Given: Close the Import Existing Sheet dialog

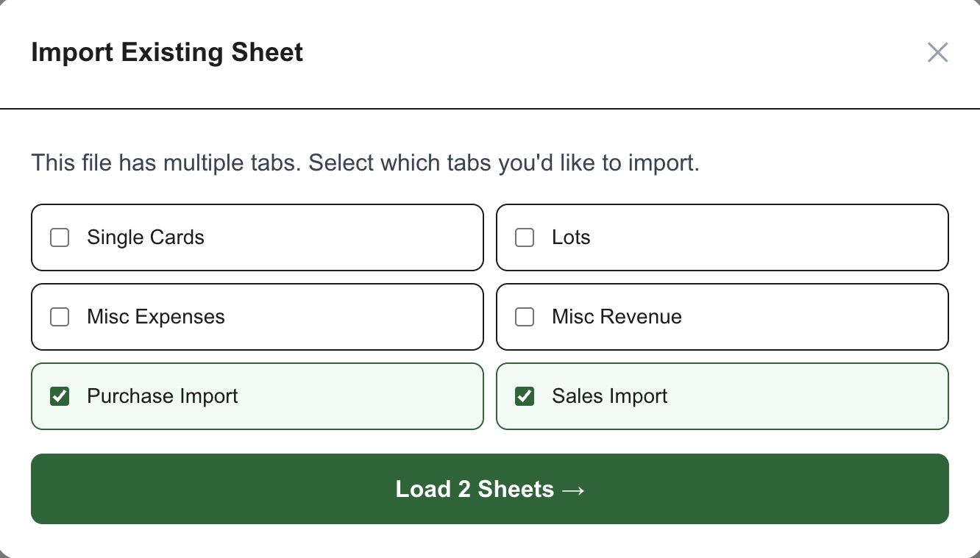Looking at the screenshot, I should click(937, 52).
